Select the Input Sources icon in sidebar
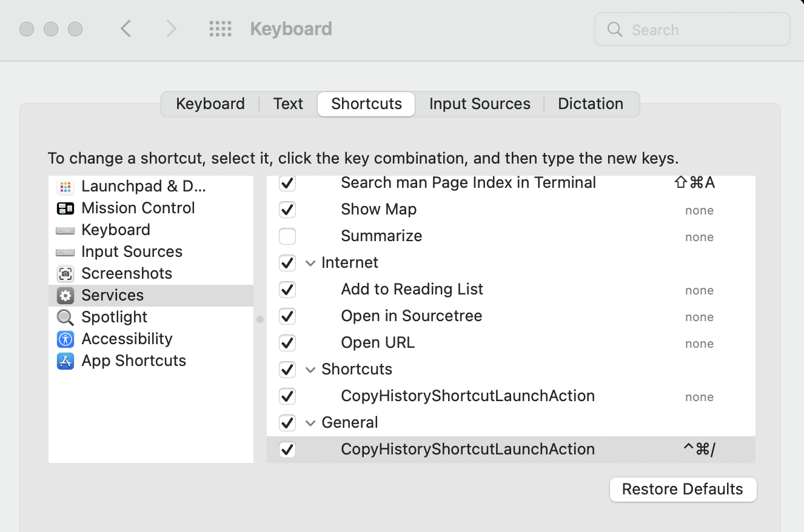The image size is (804, 532). (x=65, y=251)
